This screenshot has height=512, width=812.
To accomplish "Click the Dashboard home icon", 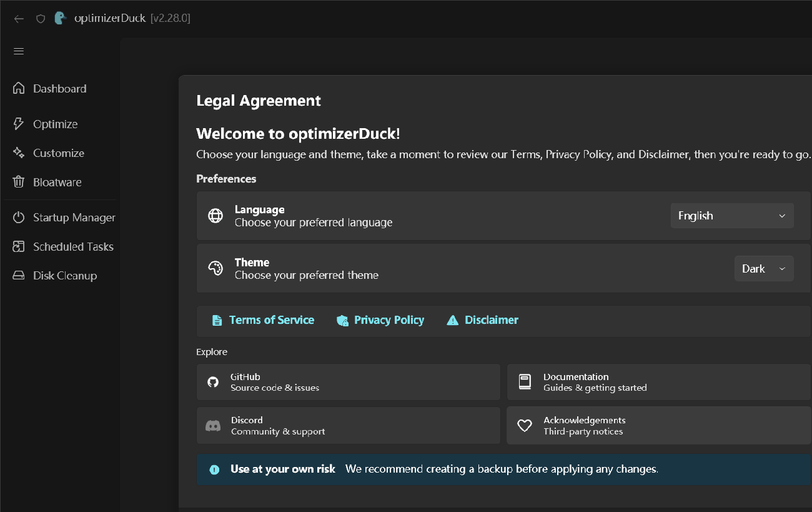I will click(x=19, y=88).
